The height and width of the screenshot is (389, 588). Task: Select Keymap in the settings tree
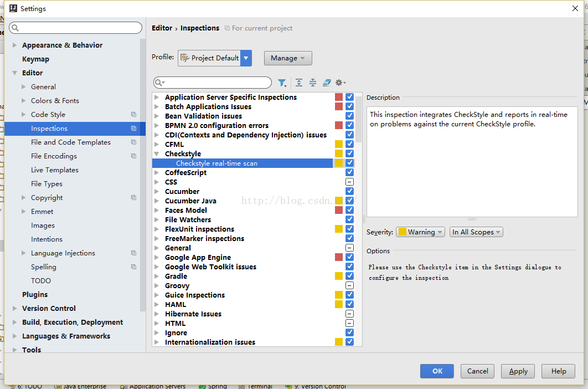(35, 59)
